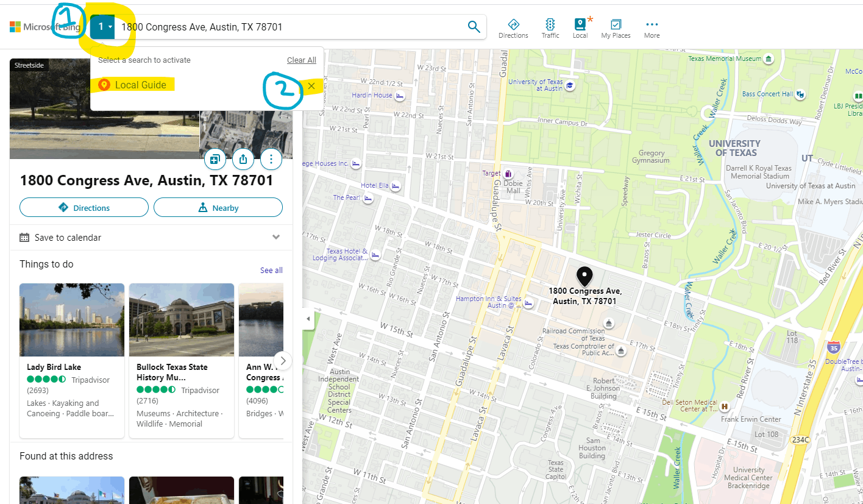
Task: Click Texas Hotel & Lodging Association icon
Action: (375, 255)
